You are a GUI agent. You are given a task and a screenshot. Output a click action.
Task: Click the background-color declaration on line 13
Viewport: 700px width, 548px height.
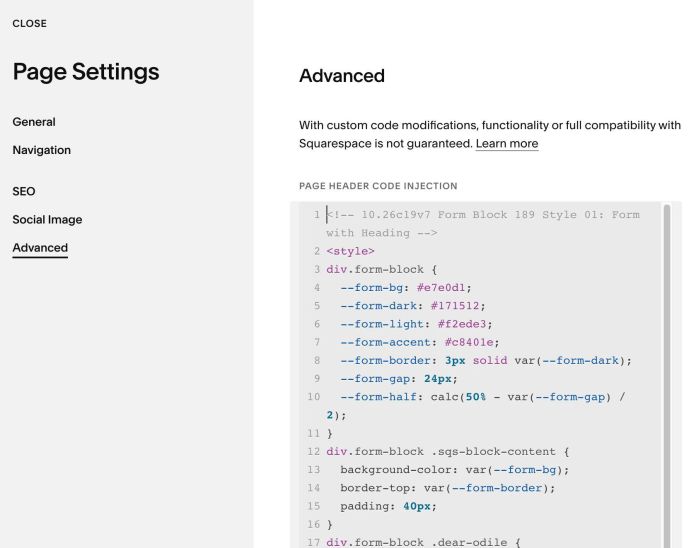point(454,470)
